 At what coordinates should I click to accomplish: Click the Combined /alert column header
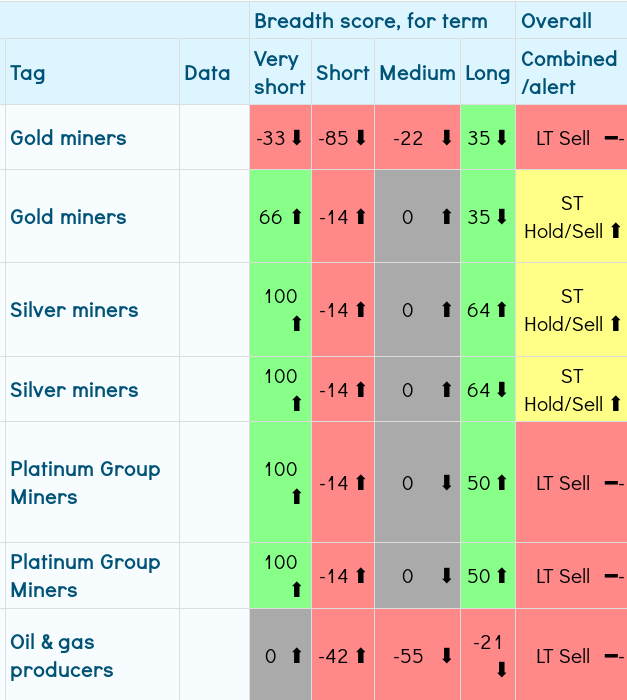tap(569, 73)
